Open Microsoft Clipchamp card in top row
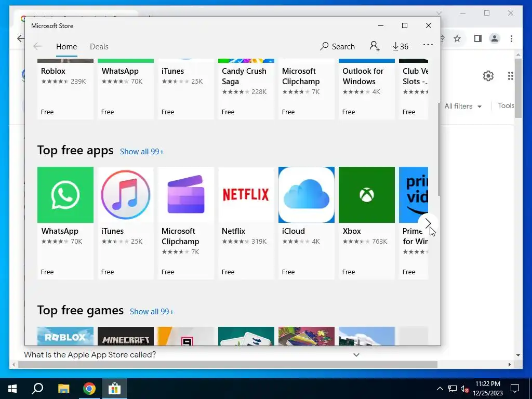The height and width of the screenshot is (399, 532). (x=307, y=89)
